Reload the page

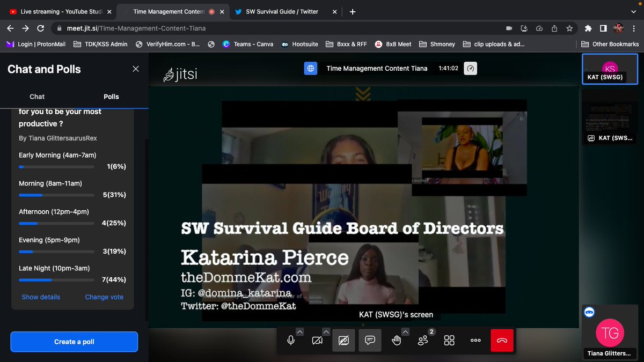tap(40, 28)
